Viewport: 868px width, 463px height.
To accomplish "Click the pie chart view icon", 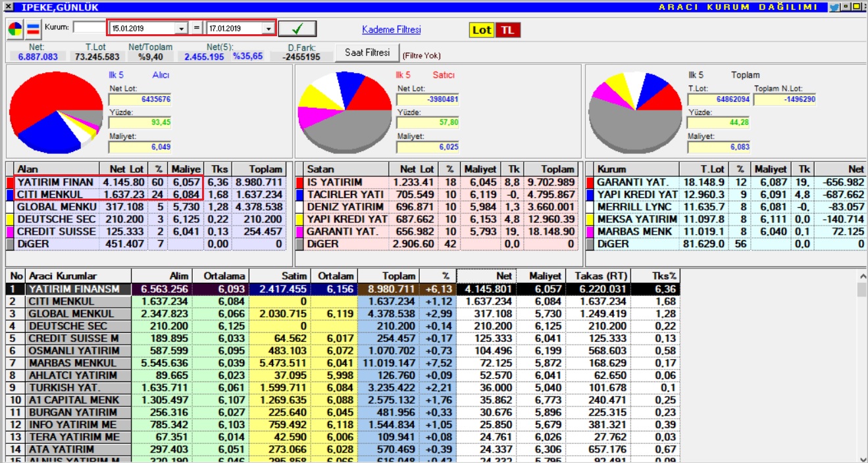I will tap(15, 29).
